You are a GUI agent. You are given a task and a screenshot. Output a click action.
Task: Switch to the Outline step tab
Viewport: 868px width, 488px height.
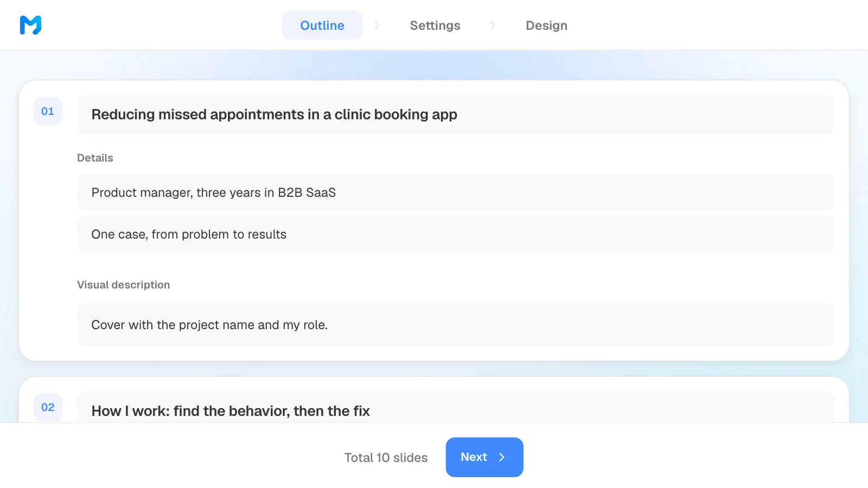click(x=322, y=25)
